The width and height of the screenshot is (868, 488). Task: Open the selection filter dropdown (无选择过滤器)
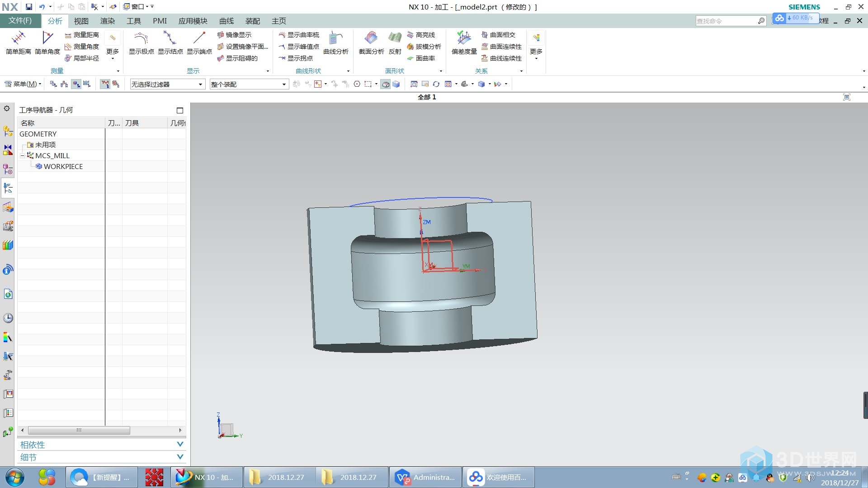[167, 84]
